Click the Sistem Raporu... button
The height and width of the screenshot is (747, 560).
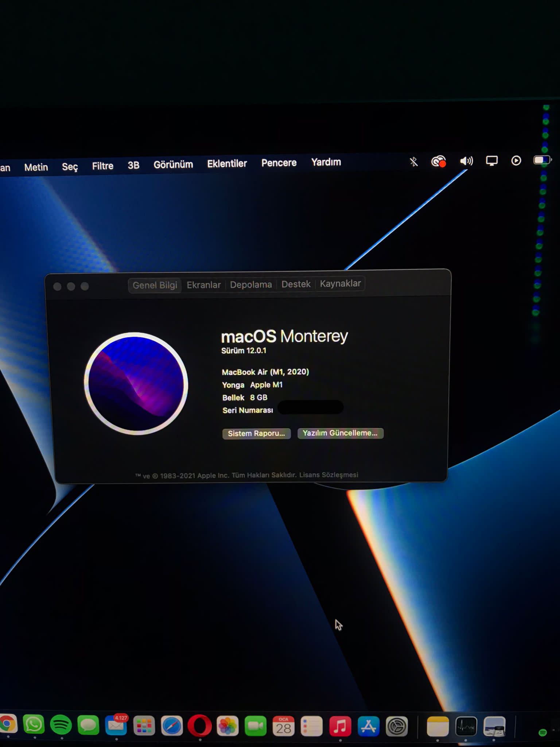(x=256, y=433)
